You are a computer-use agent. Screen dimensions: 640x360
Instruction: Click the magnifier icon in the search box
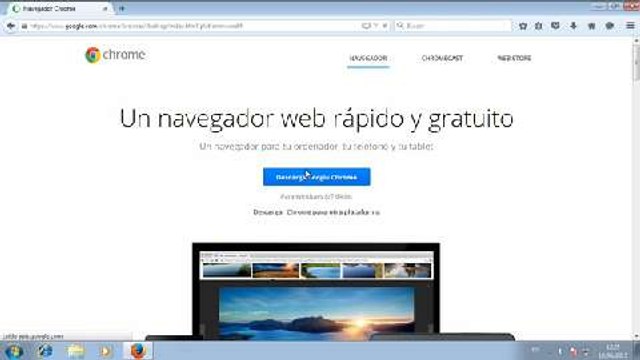[400, 25]
